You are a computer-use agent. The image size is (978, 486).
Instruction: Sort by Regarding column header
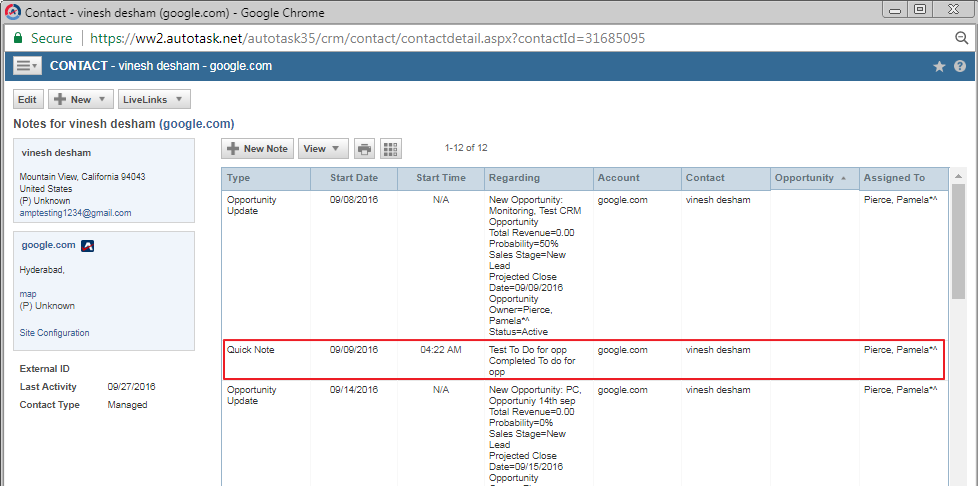539,178
